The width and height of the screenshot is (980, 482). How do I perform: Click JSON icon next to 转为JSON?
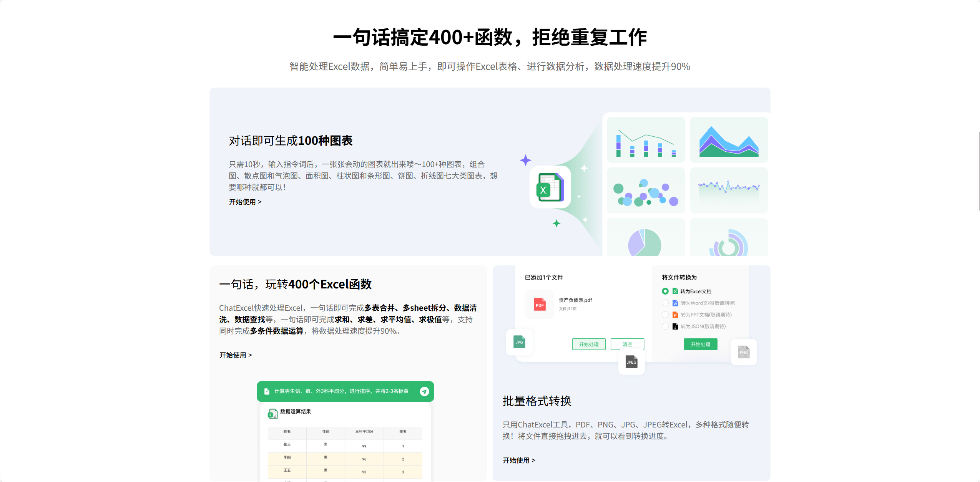(x=675, y=326)
